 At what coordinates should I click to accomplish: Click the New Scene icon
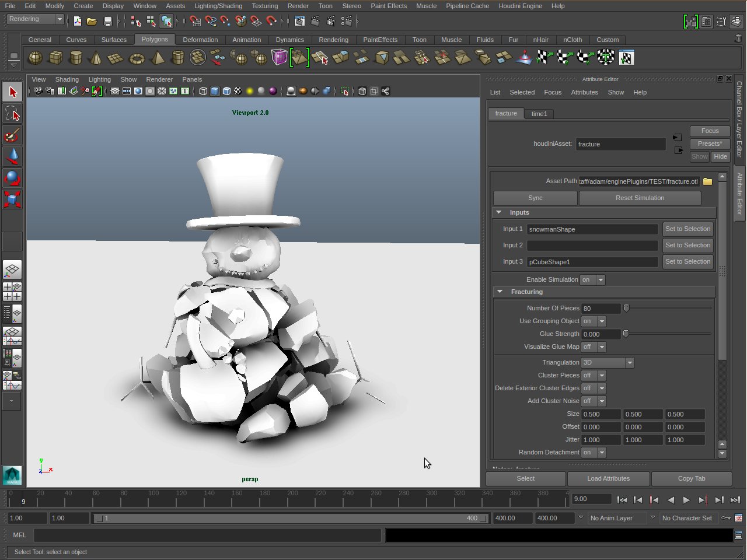[77, 21]
